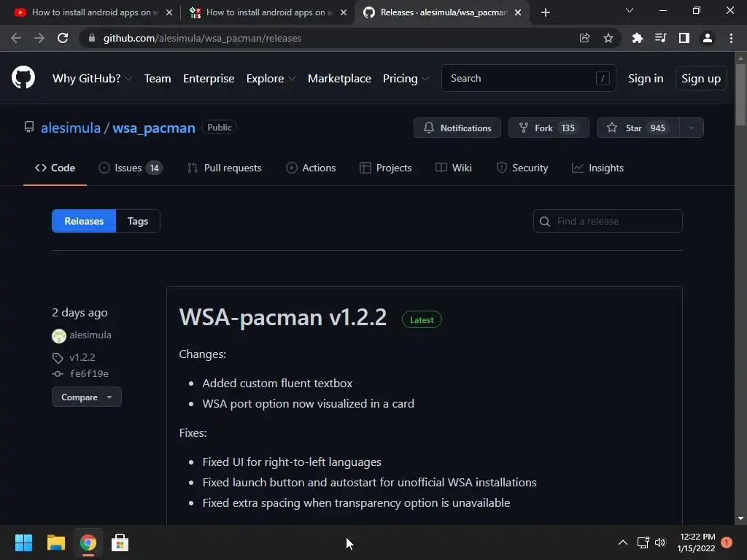The image size is (747, 560).
Task: Click alesimula avatar image
Action: click(59, 335)
